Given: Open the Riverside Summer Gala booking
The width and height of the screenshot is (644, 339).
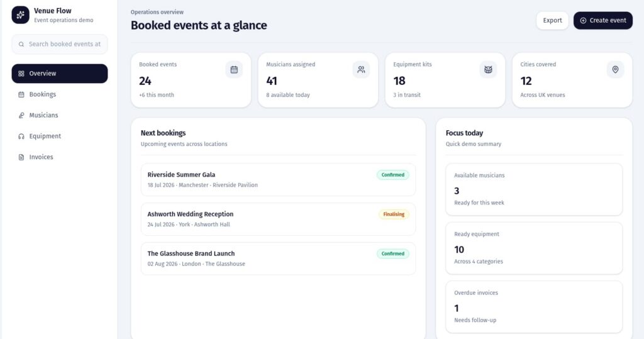Looking at the screenshot, I should click(x=278, y=180).
